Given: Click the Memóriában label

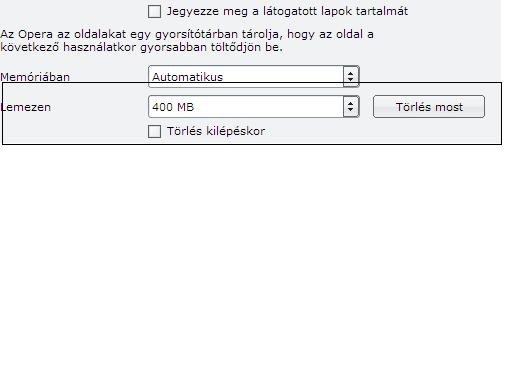Looking at the screenshot, I should click(x=35, y=77).
